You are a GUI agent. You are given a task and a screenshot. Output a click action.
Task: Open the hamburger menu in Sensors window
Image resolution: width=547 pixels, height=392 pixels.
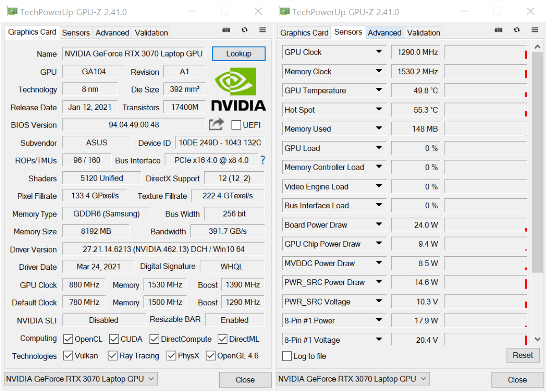[x=535, y=30]
